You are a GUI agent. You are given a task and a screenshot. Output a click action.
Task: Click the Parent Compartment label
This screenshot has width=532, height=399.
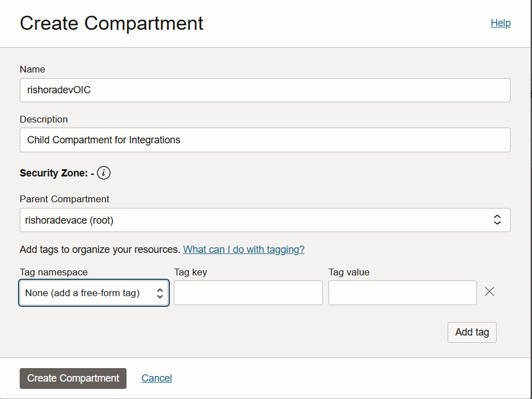pyautogui.click(x=64, y=199)
